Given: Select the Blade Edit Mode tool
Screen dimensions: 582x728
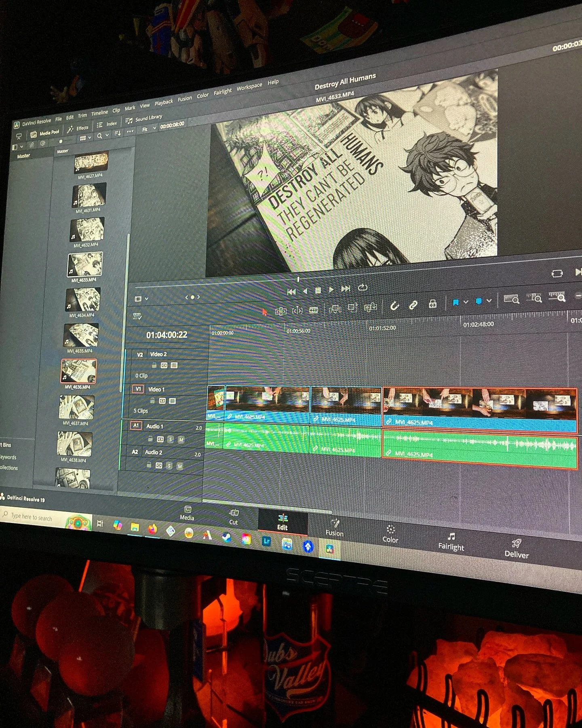Looking at the screenshot, I should pos(314,310).
